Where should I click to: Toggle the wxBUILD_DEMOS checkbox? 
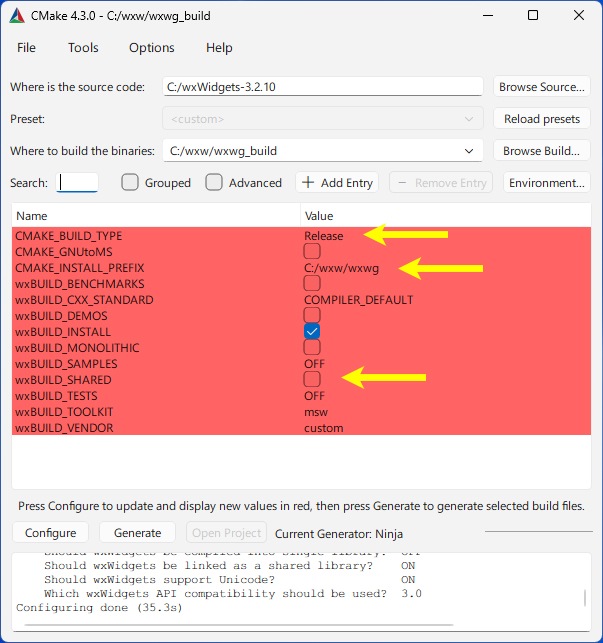point(312,315)
